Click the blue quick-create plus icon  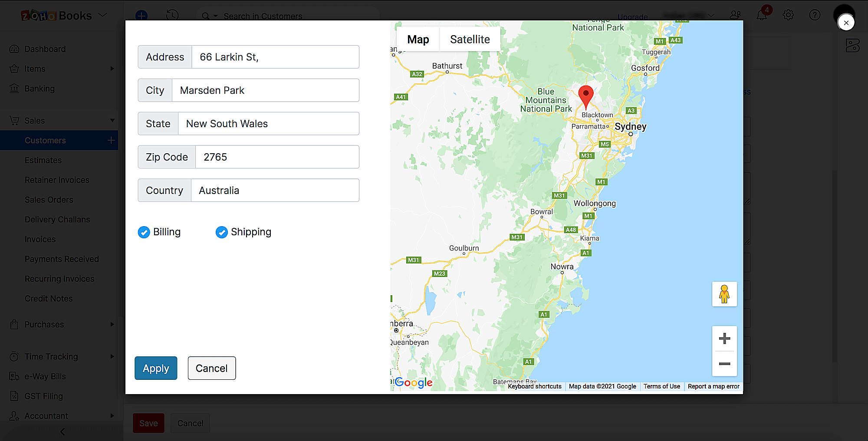[x=141, y=16]
